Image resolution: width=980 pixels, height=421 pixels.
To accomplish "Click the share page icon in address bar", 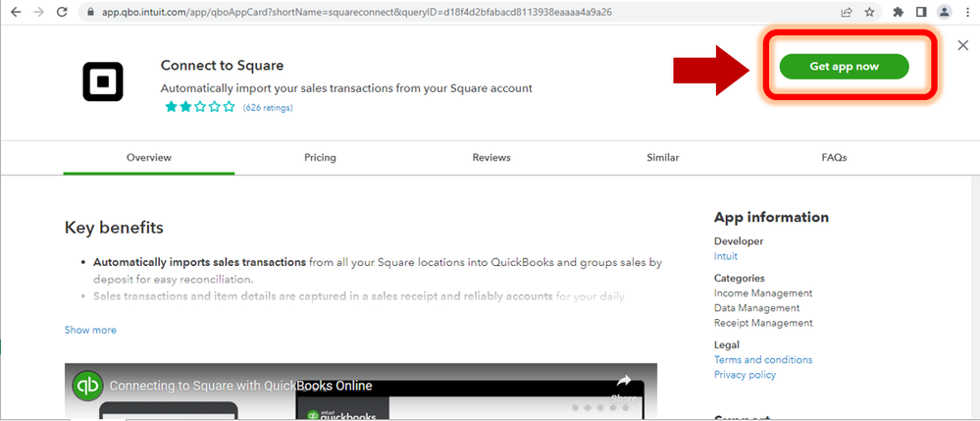I will (847, 12).
